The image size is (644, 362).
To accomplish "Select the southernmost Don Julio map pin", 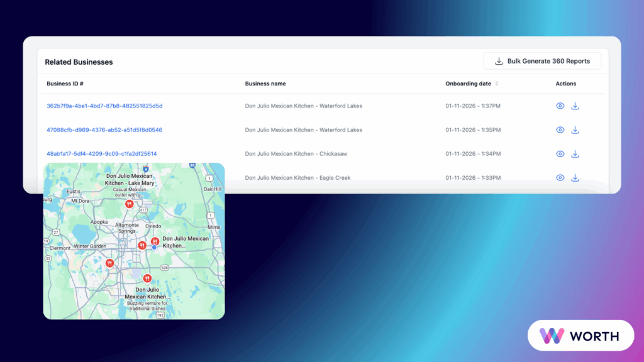I will (x=147, y=278).
